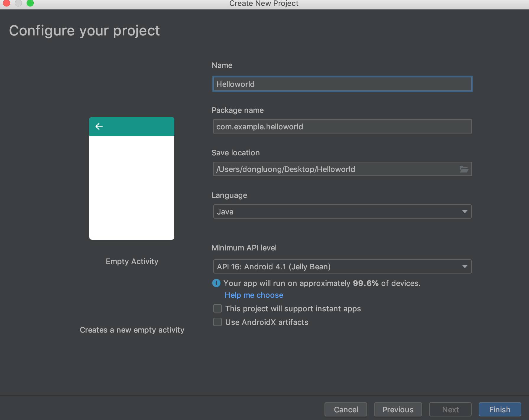Click the folder browse icon in Save location
The image size is (529, 420).
[x=464, y=169]
